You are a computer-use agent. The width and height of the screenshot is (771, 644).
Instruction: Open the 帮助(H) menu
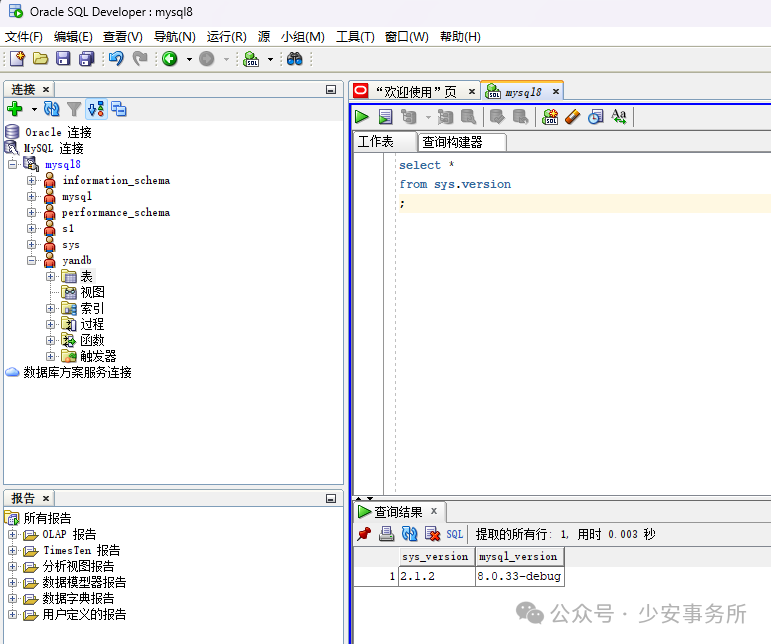[460, 37]
